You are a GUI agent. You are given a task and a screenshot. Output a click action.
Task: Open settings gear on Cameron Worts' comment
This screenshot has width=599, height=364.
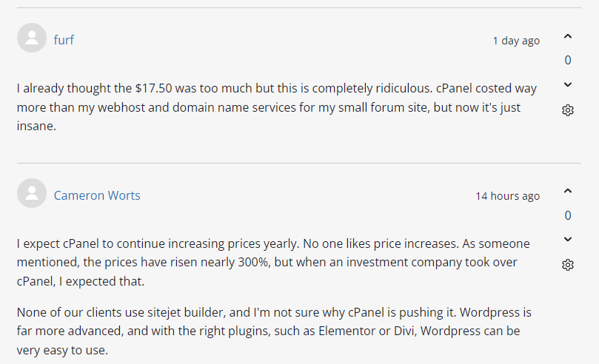(x=568, y=265)
